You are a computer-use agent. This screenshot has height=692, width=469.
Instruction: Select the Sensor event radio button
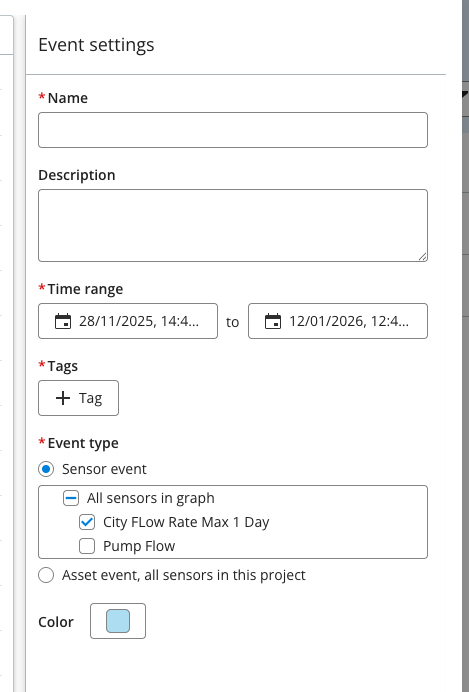(46, 469)
